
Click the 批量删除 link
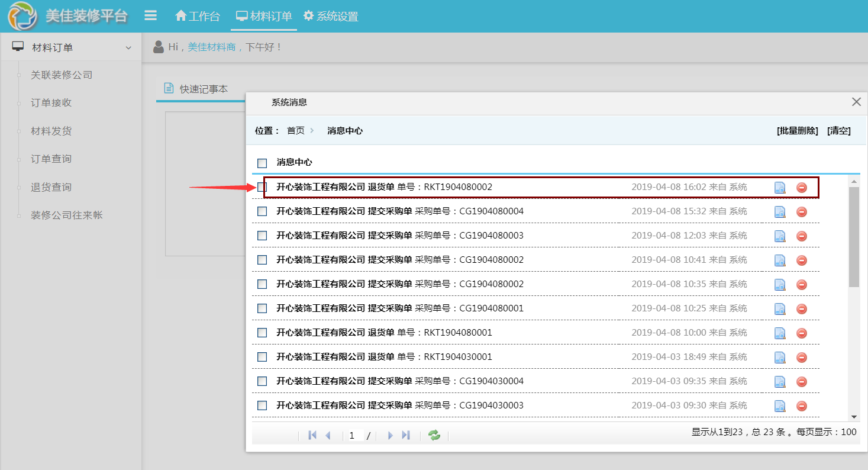pos(797,131)
